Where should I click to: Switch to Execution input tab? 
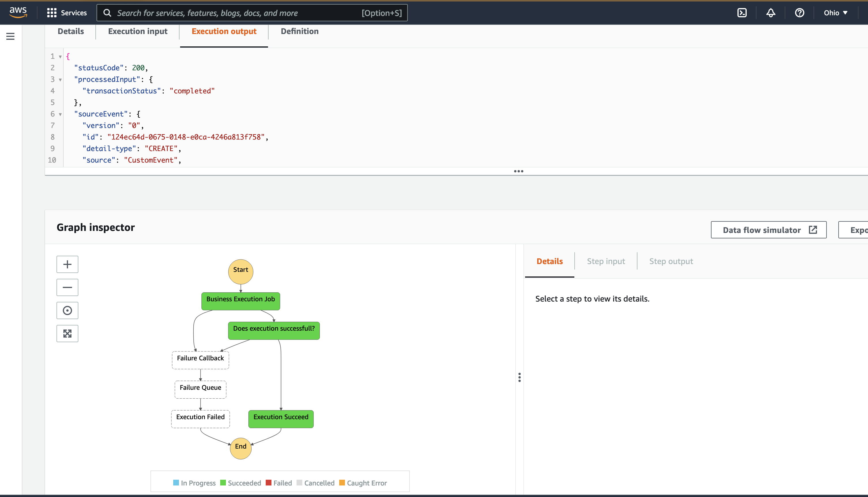point(138,31)
